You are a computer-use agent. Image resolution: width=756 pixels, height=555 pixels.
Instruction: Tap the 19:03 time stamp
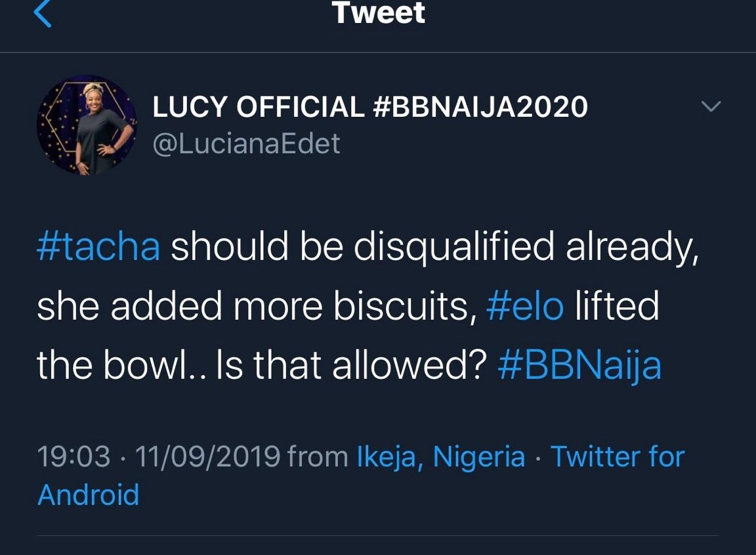coord(73,457)
